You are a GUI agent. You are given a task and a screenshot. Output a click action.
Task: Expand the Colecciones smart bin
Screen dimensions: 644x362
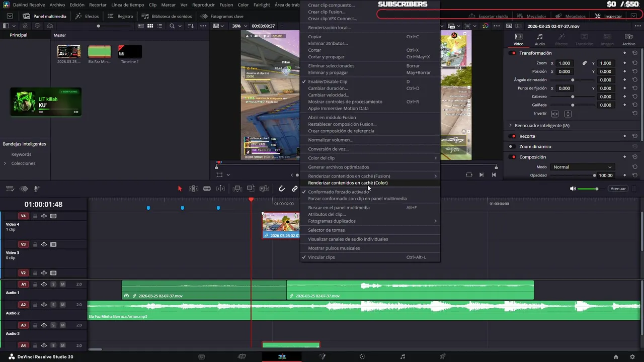click(x=5, y=163)
